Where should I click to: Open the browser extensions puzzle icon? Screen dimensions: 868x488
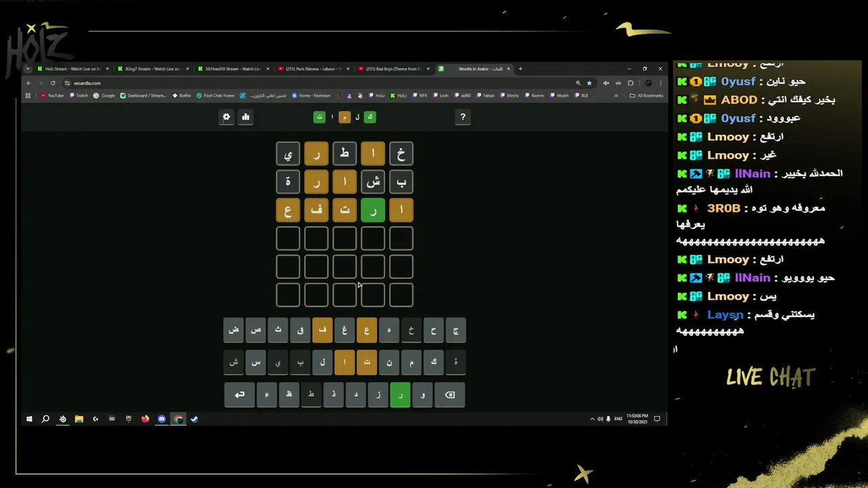(631, 83)
